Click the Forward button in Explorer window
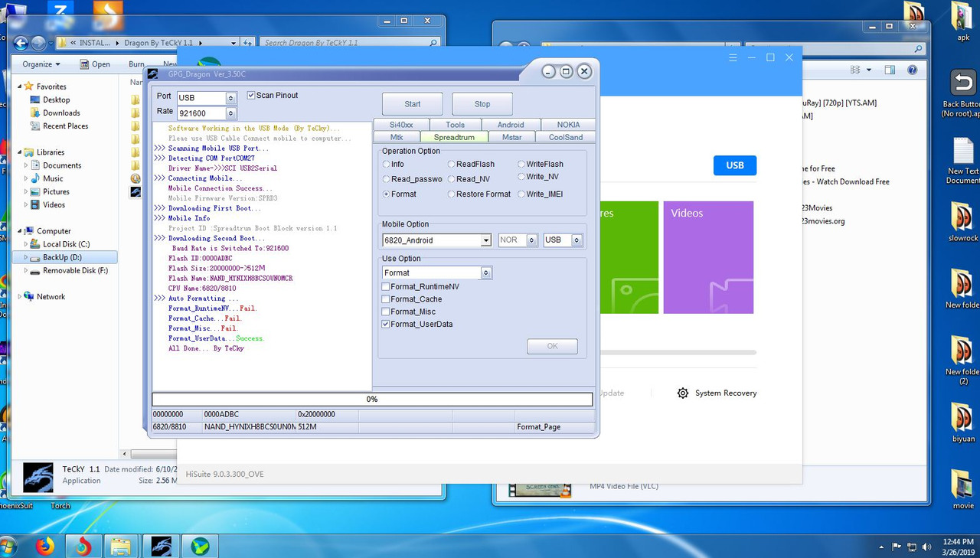Viewport: 980px width, 558px height. 38,43
